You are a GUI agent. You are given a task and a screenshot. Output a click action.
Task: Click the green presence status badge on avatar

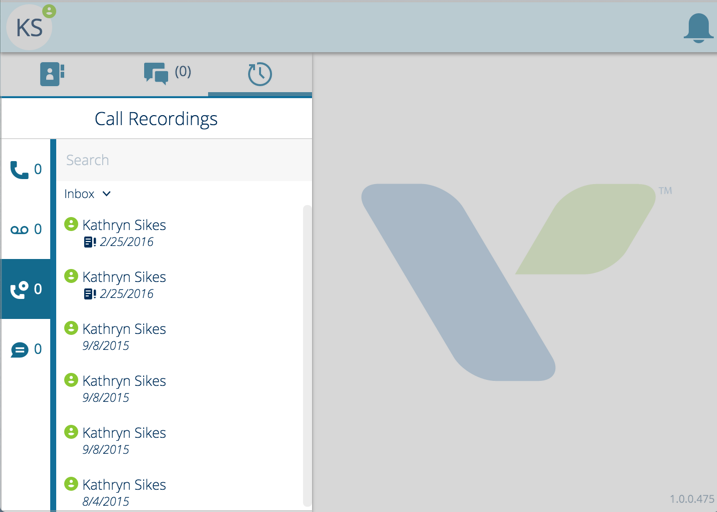click(49, 11)
